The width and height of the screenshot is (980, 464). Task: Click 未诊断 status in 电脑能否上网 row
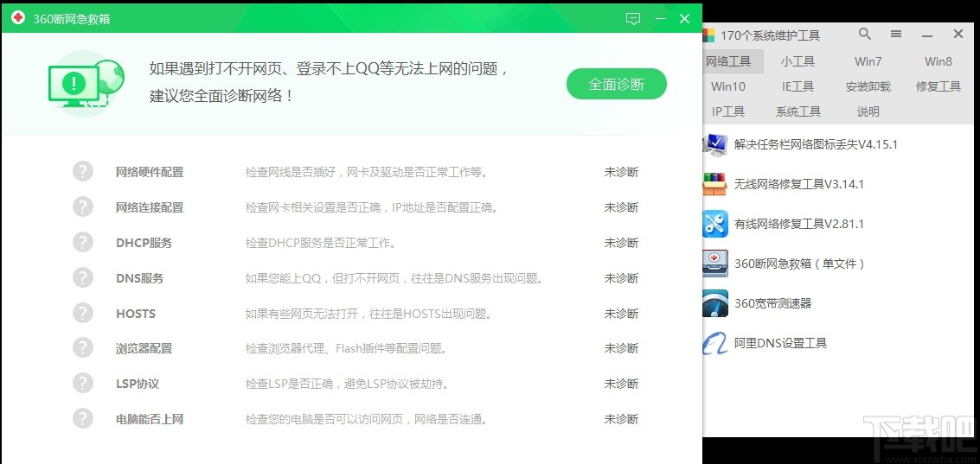621,419
